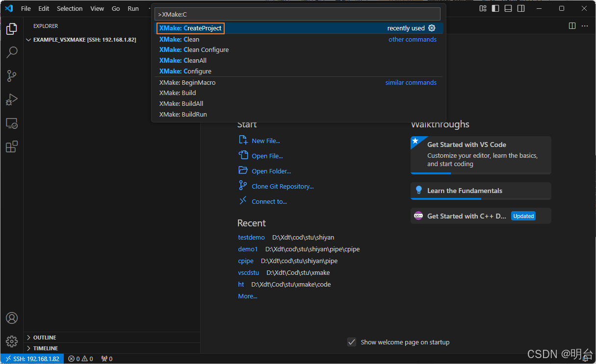The height and width of the screenshot is (364, 596).
Task: Click the More... recent projects link
Action: pos(248,296)
